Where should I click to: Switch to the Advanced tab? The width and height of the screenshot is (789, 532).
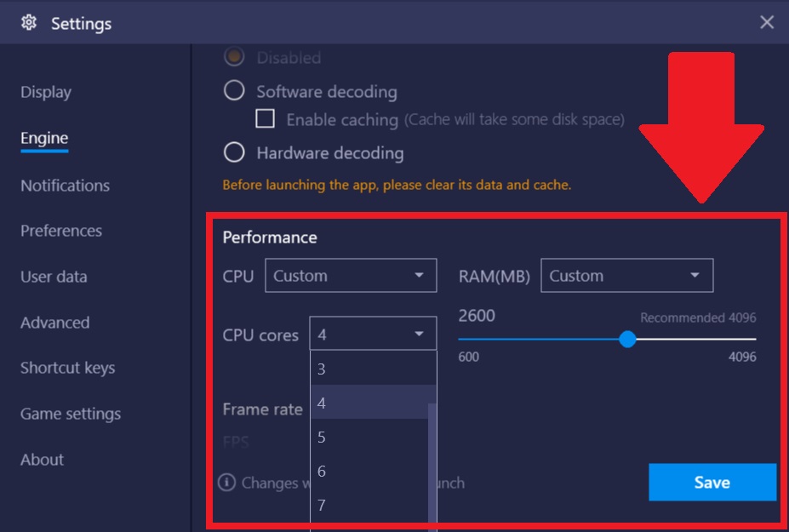[54, 323]
